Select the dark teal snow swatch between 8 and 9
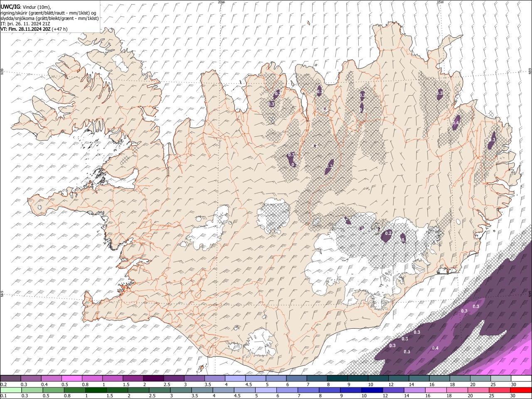The height and width of the screenshot is (399, 532). click(337, 379)
